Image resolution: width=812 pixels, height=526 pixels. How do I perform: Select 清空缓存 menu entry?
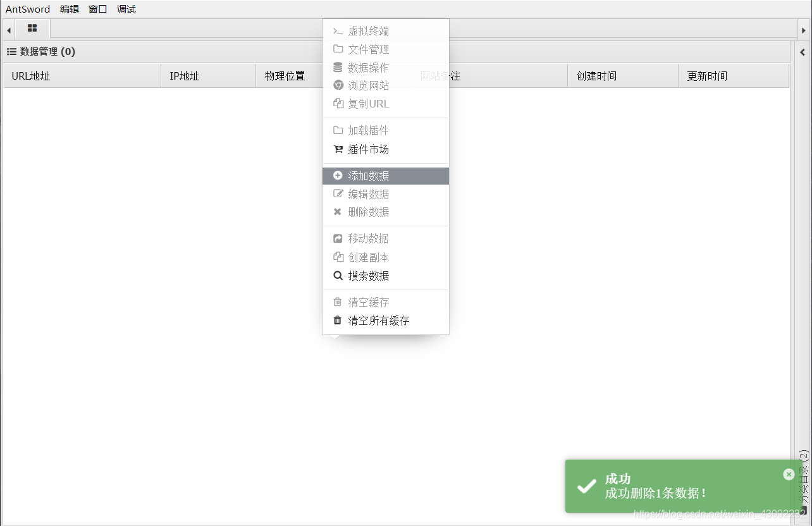coord(386,302)
